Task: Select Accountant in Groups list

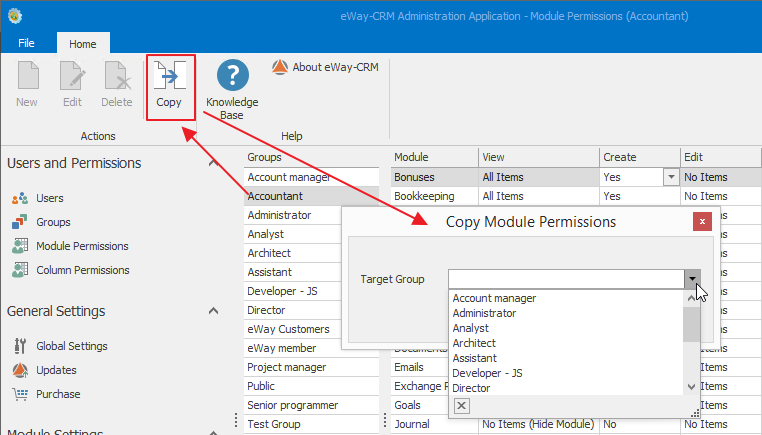Action: [x=311, y=196]
